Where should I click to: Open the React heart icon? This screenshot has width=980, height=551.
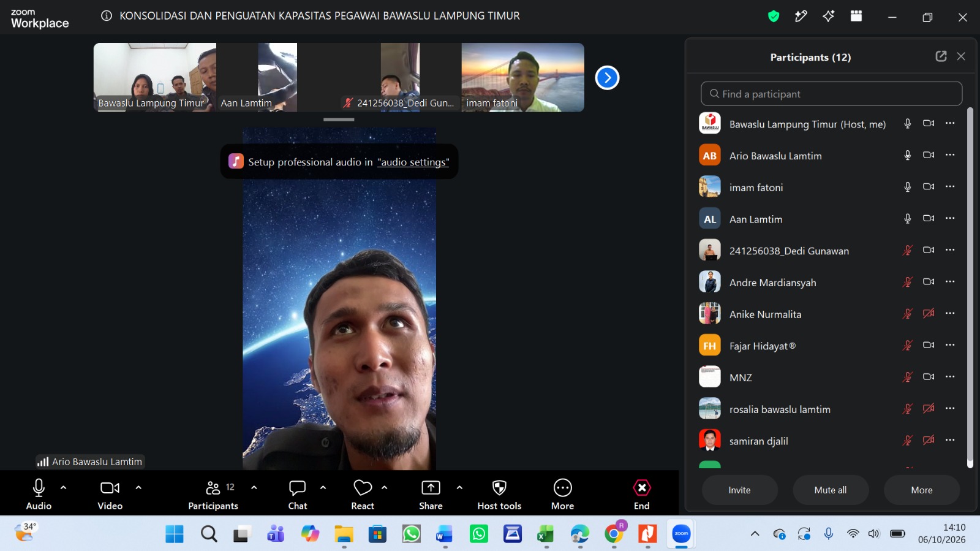(363, 488)
